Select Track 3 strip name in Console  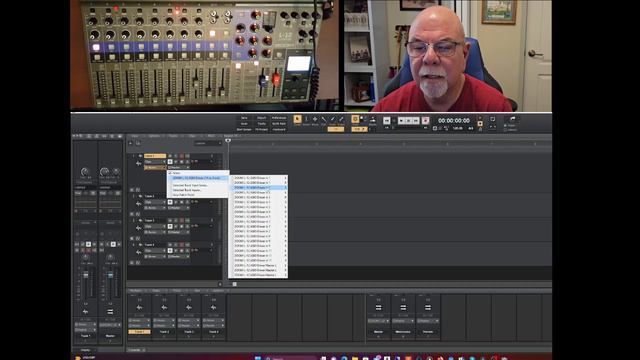[189, 332]
